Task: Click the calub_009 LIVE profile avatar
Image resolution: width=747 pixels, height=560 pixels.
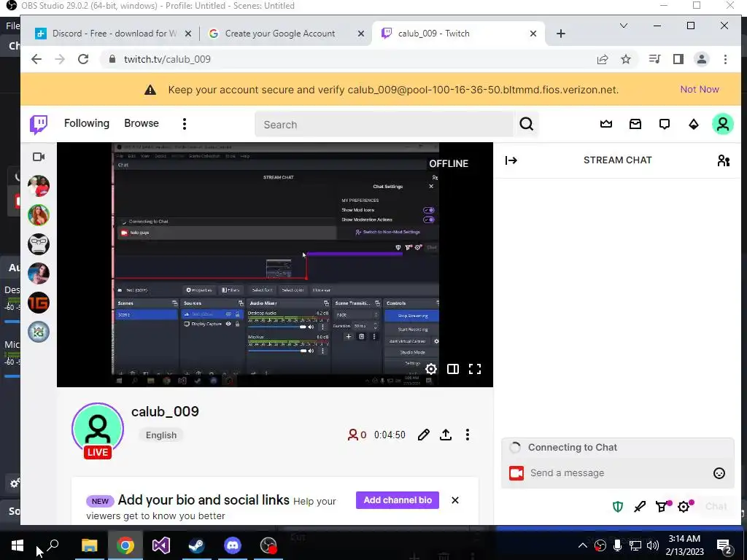Action: (98, 430)
